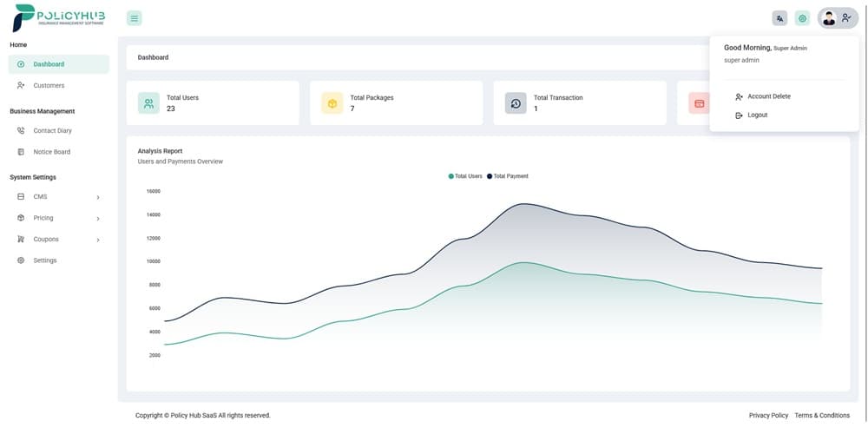This screenshot has width=868, height=428.
Task: Toggle Total Payment series in chart legend
Action: (x=509, y=176)
